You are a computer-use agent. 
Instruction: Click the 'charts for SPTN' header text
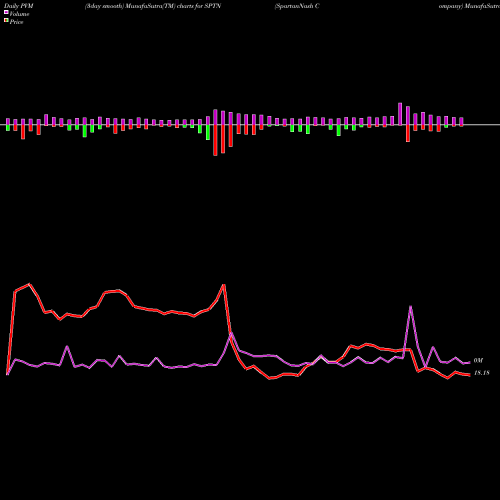[199, 6]
